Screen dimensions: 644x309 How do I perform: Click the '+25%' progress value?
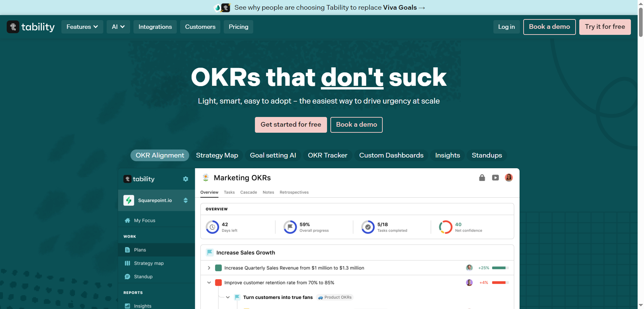point(484,268)
